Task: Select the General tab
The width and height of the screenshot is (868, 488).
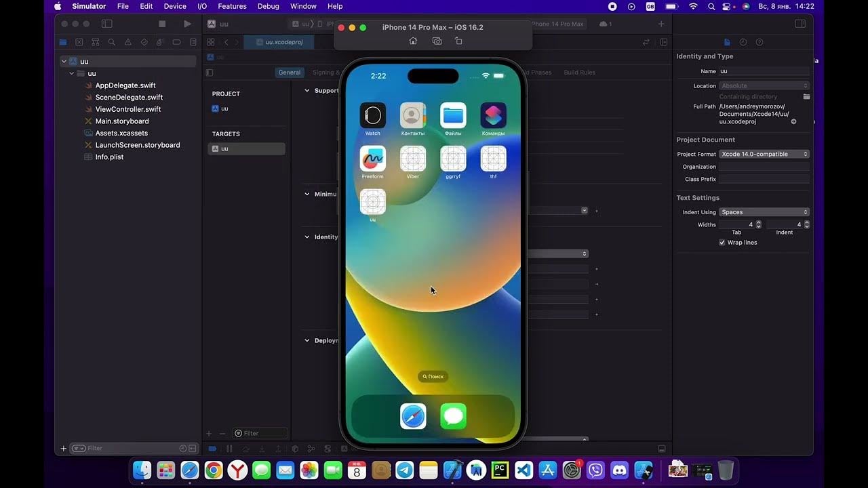Action: pos(289,73)
